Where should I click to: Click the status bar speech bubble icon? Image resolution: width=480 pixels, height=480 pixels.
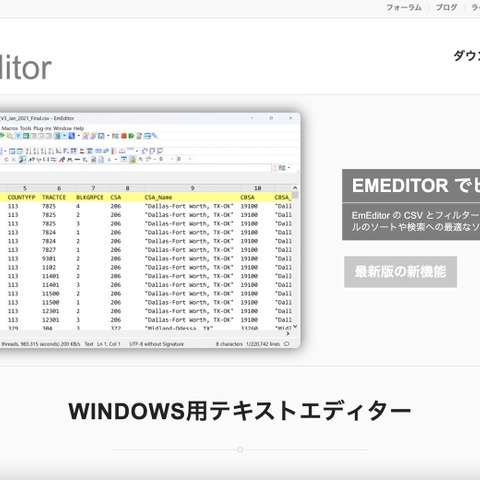(287, 344)
